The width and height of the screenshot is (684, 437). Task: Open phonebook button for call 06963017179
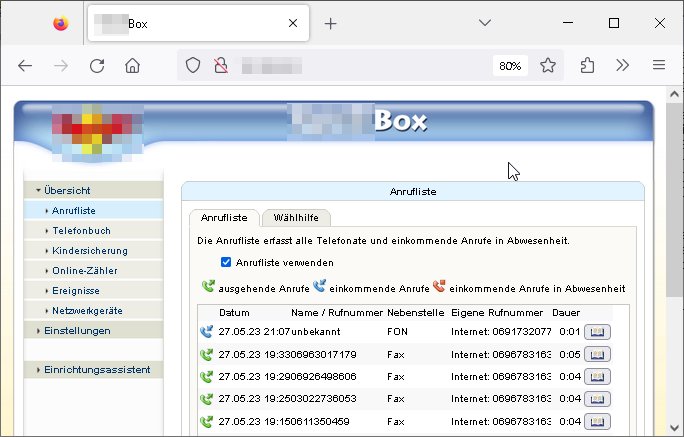pyautogui.click(x=597, y=355)
